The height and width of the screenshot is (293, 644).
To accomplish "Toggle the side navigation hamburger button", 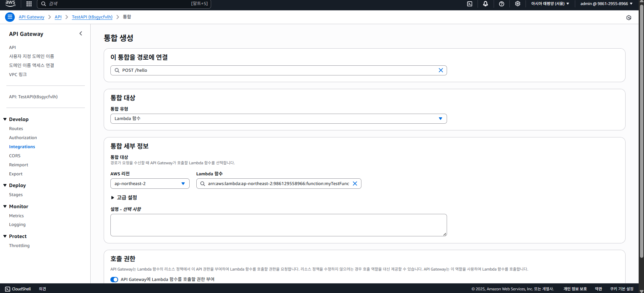I will pos(10,17).
